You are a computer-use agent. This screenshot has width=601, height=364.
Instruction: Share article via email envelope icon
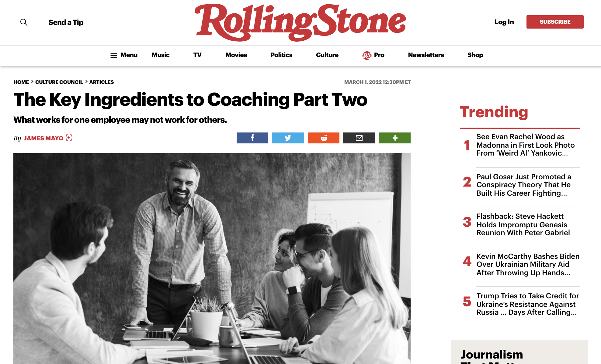tap(359, 138)
